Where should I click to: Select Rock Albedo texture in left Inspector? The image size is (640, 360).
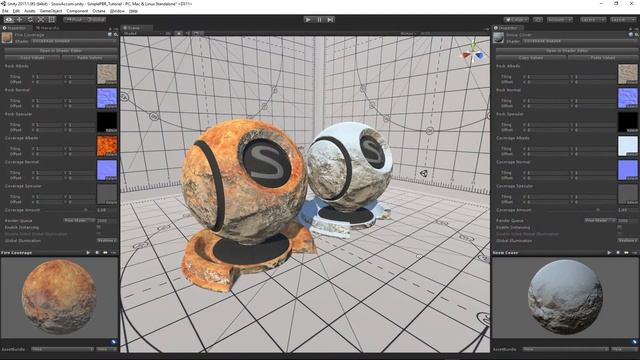click(107, 74)
